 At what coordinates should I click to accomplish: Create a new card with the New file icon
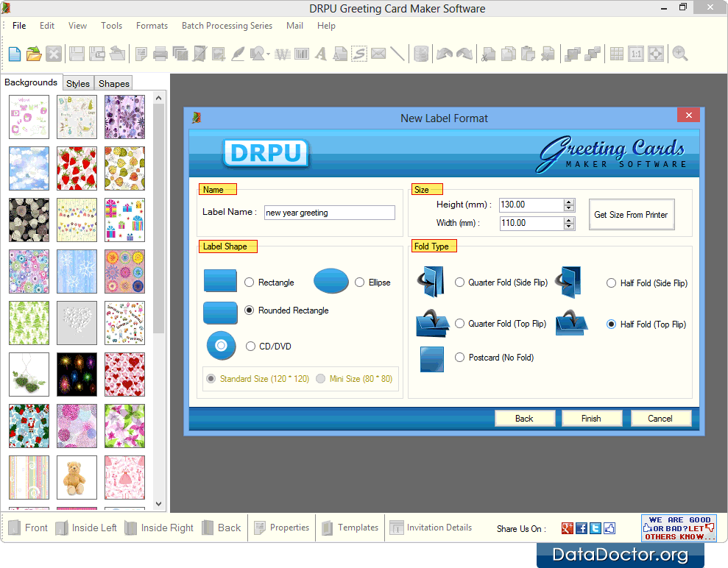point(15,54)
